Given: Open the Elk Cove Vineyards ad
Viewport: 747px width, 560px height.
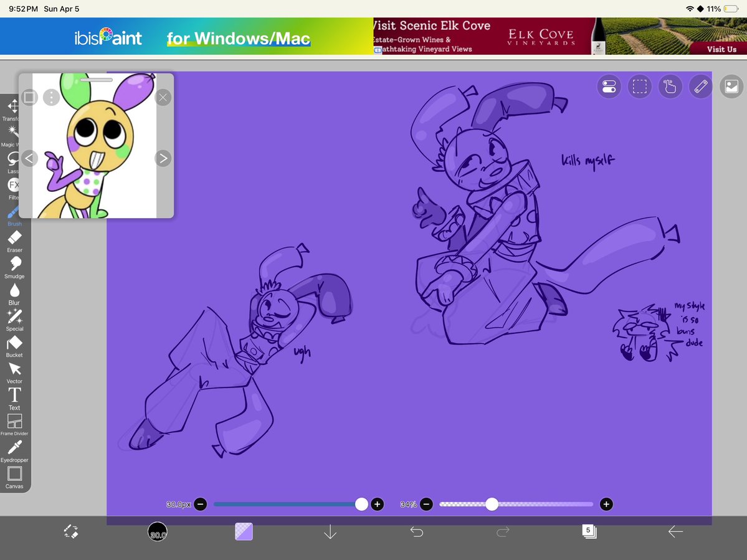Looking at the screenshot, I should pyautogui.click(x=560, y=36).
